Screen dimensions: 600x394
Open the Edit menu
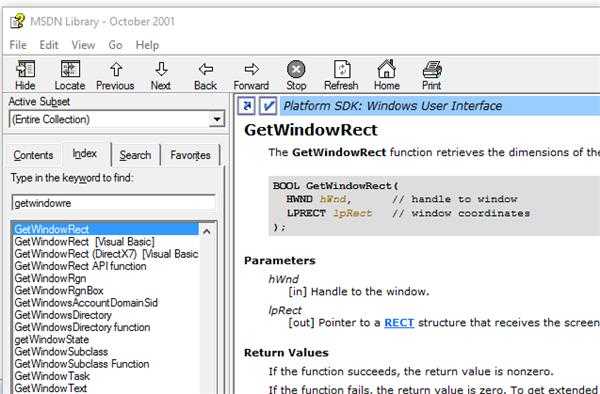[x=49, y=45]
